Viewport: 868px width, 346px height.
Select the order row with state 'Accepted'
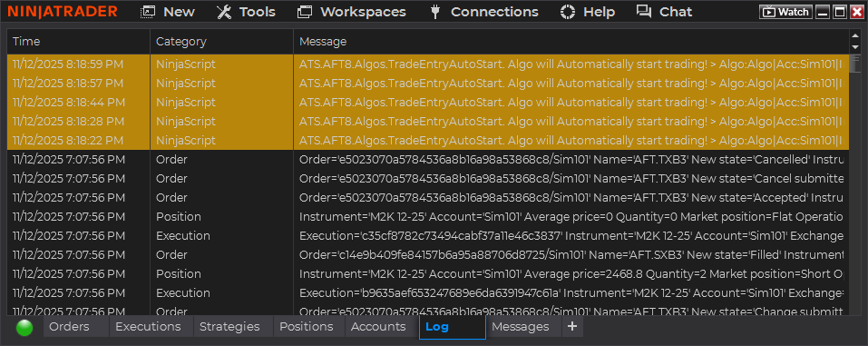[x=427, y=197]
